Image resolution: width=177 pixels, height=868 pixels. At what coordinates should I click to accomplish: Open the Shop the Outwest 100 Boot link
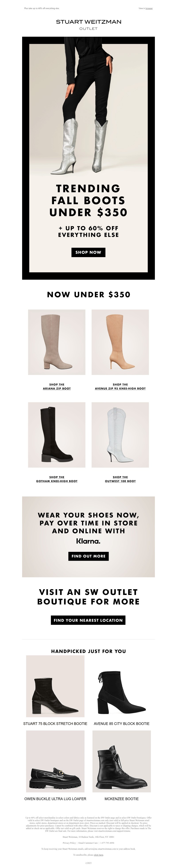(x=120, y=479)
